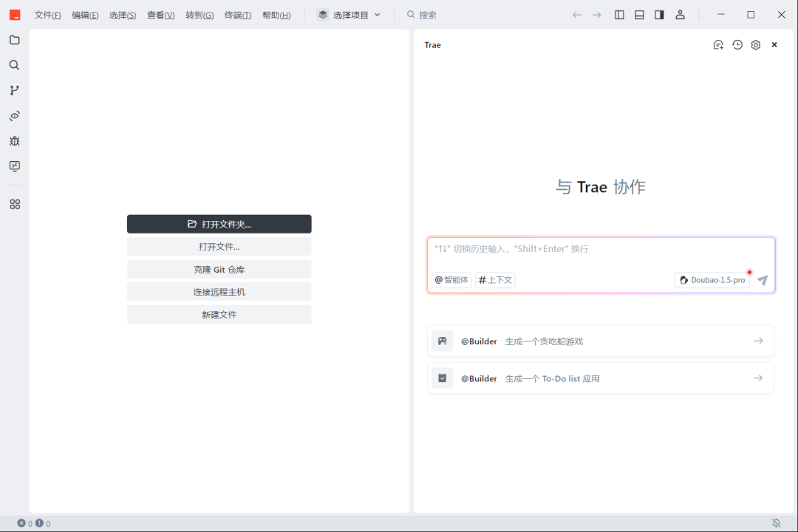
Task: Click the 新建文件 button
Action: click(x=219, y=315)
